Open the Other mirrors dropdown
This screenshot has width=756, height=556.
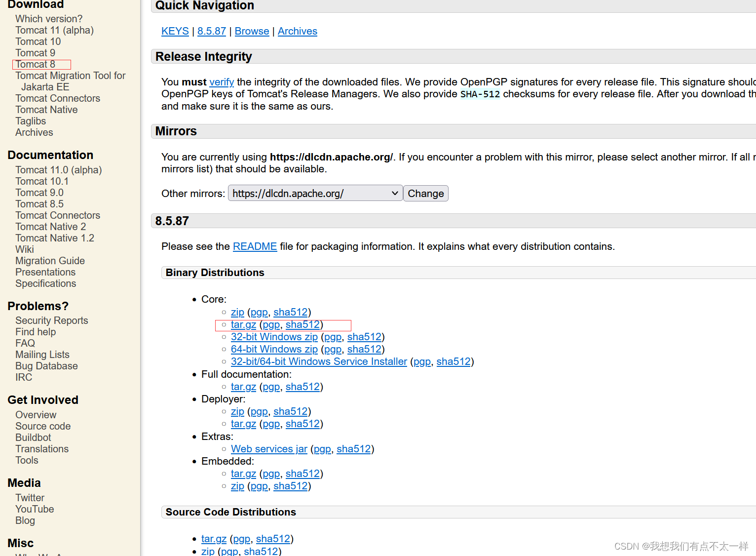pyautogui.click(x=315, y=193)
